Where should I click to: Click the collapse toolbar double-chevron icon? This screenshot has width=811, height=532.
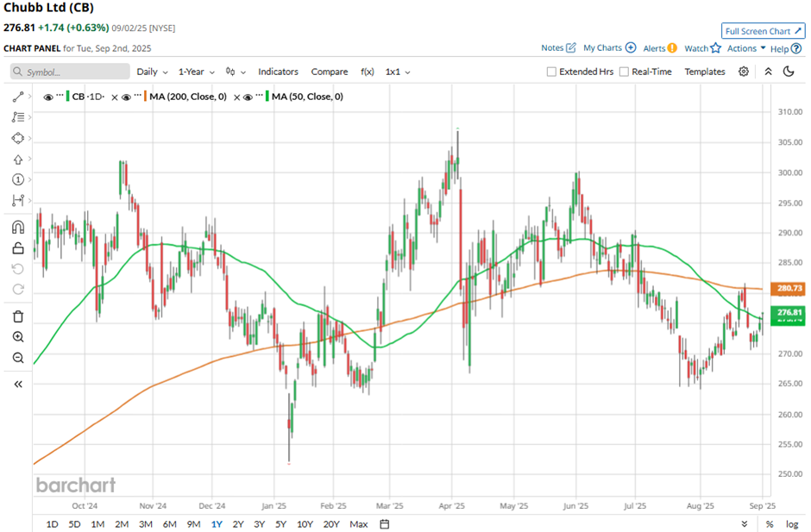point(768,72)
